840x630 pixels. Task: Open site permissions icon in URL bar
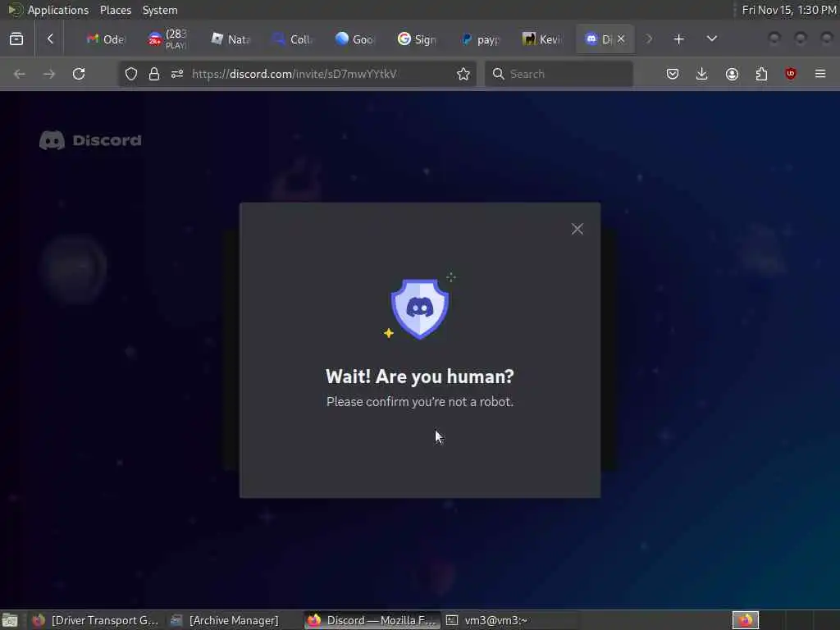pos(177,74)
